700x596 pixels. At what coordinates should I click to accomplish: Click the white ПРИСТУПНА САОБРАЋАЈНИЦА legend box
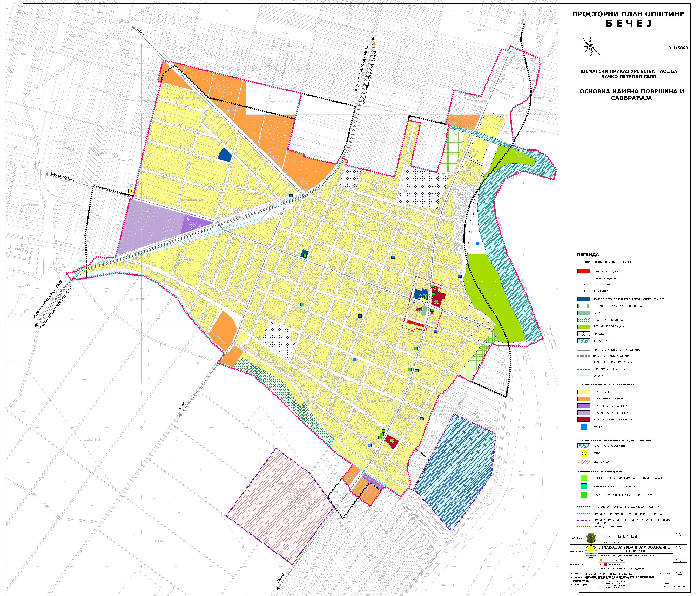[583, 362]
